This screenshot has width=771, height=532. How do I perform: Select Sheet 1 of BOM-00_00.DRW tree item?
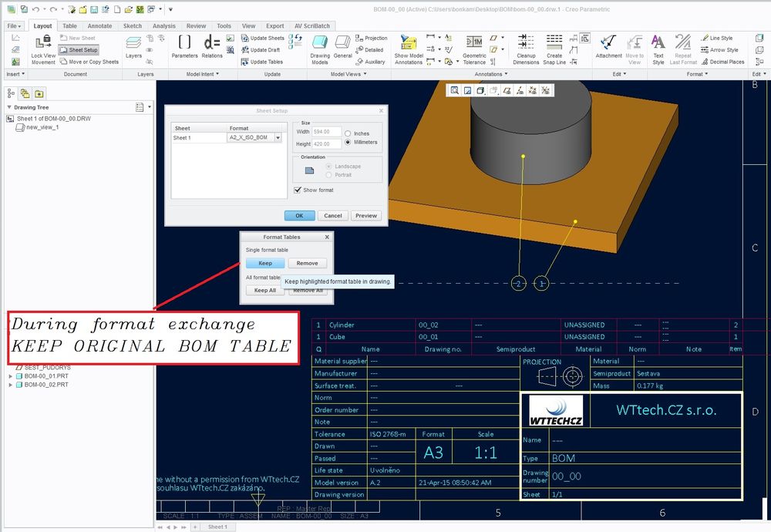point(49,119)
